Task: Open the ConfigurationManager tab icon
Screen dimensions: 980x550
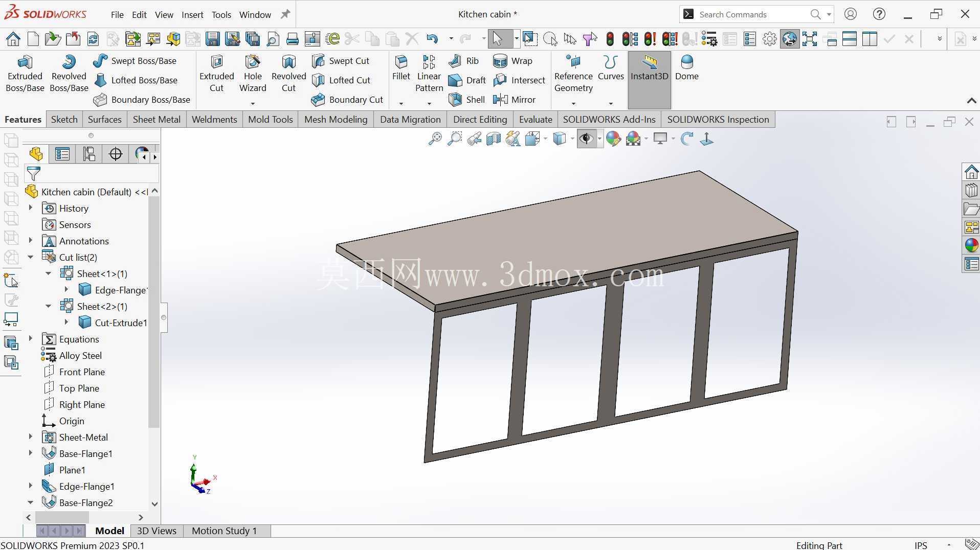Action: click(x=89, y=154)
